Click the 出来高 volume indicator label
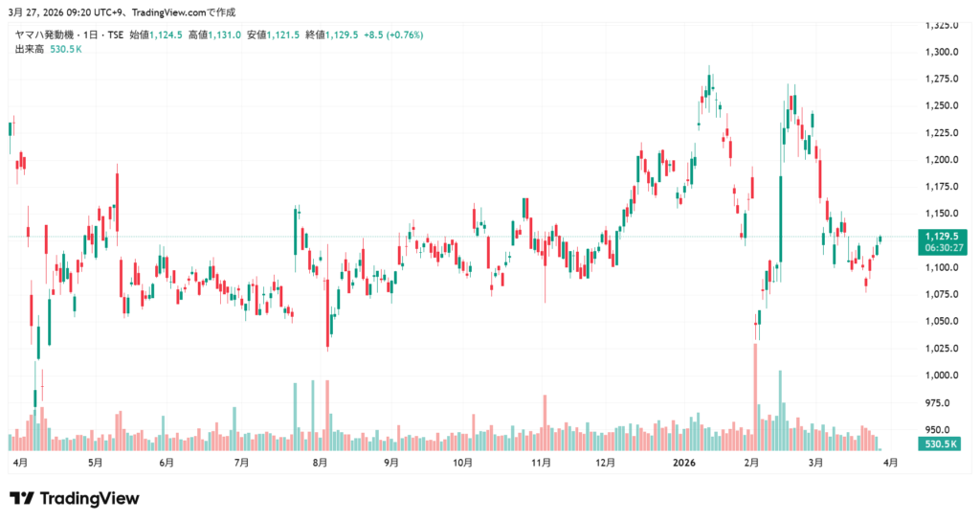This screenshot has width=980, height=523. (28, 49)
